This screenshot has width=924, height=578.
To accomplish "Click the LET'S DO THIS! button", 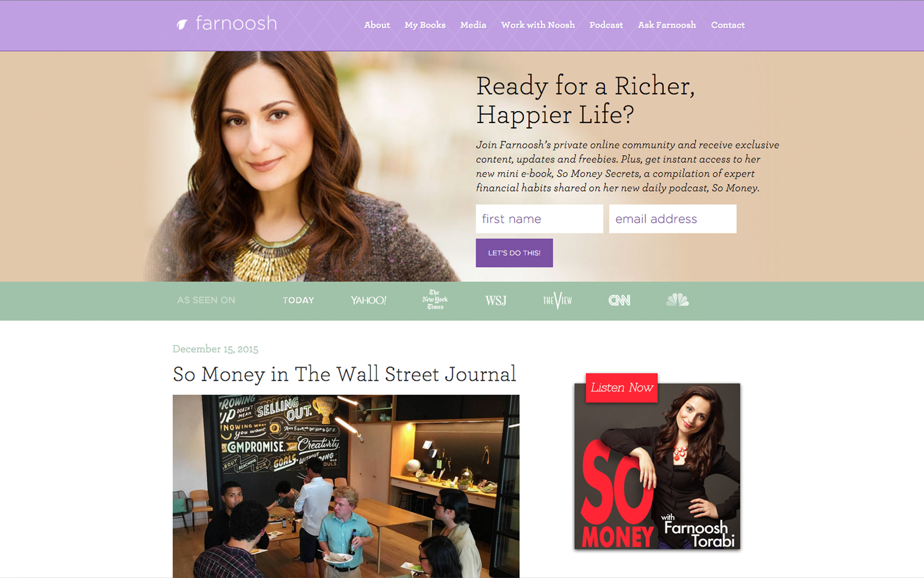I will (514, 253).
